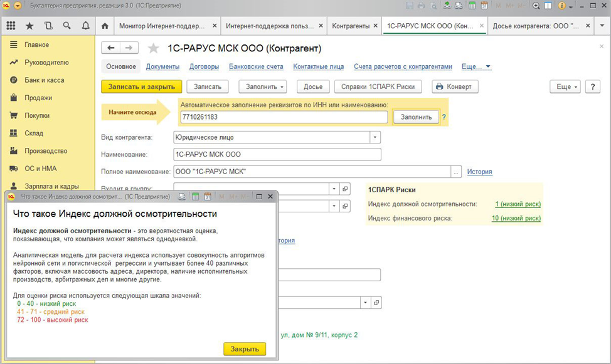Go to the home page icon
The height and width of the screenshot is (364, 611).
tap(105, 26)
